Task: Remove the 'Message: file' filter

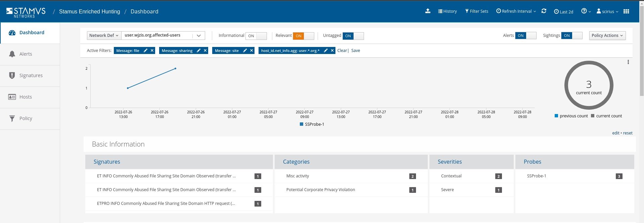Action: (152, 51)
